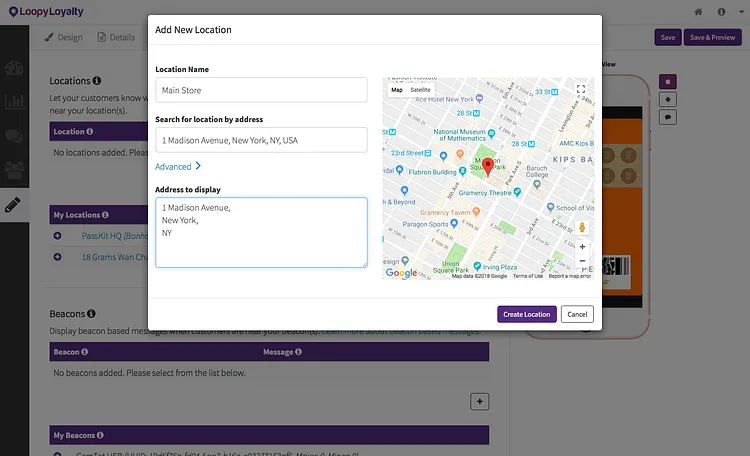Zoom in on the map
Viewport: 750px width, 456px height.
(582, 247)
